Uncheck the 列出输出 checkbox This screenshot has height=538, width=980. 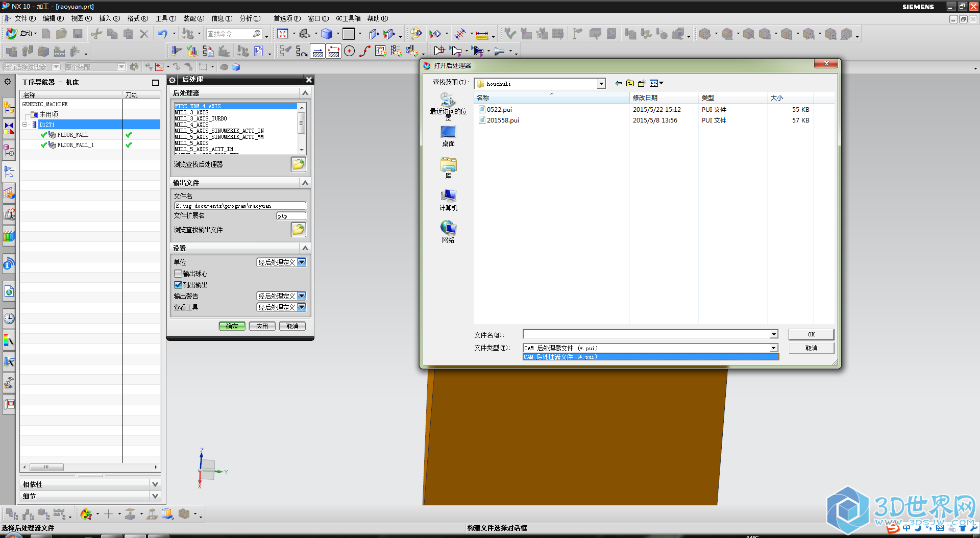pos(178,285)
